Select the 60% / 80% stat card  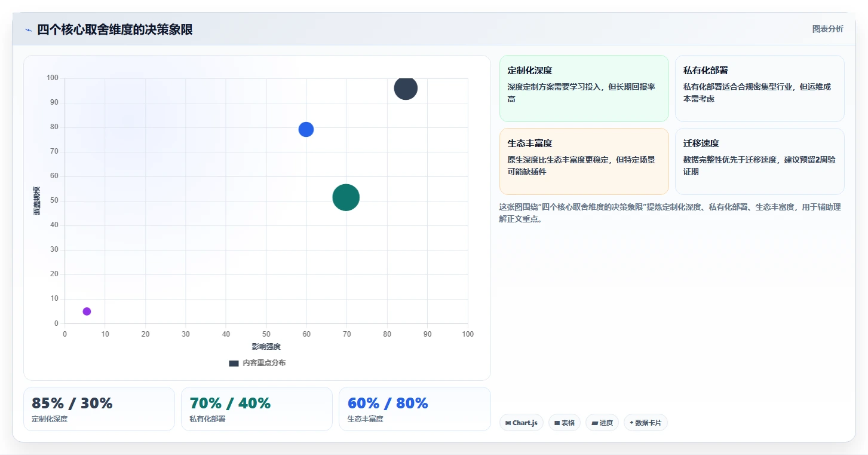415,409
